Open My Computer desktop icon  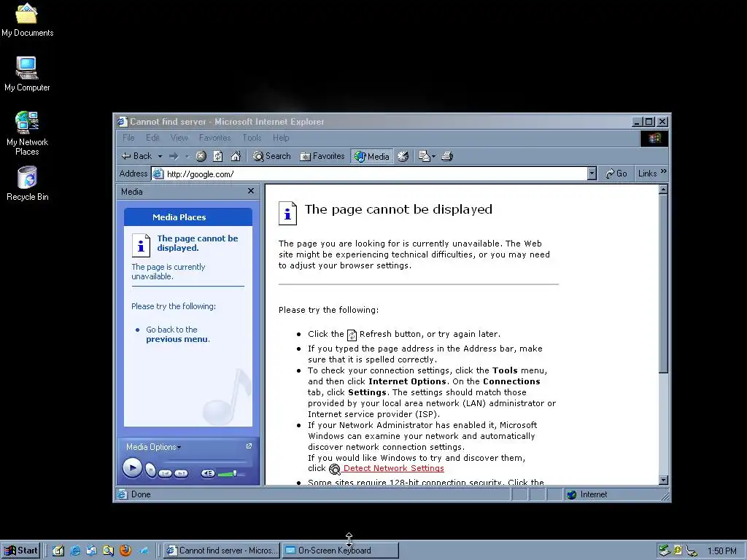27,74
